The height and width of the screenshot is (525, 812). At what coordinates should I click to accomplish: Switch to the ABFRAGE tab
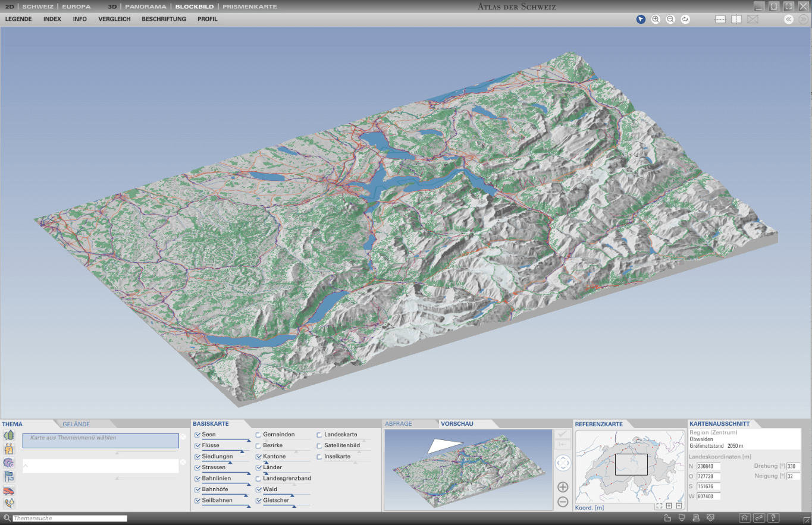tap(398, 424)
